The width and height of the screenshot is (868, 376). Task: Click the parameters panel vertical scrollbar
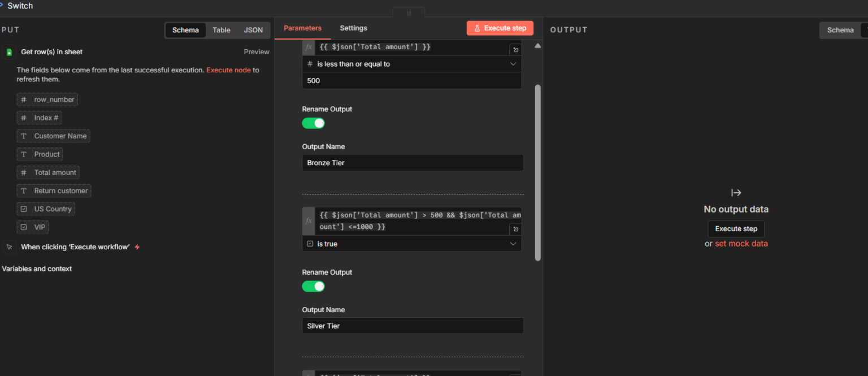(x=538, y=172)
